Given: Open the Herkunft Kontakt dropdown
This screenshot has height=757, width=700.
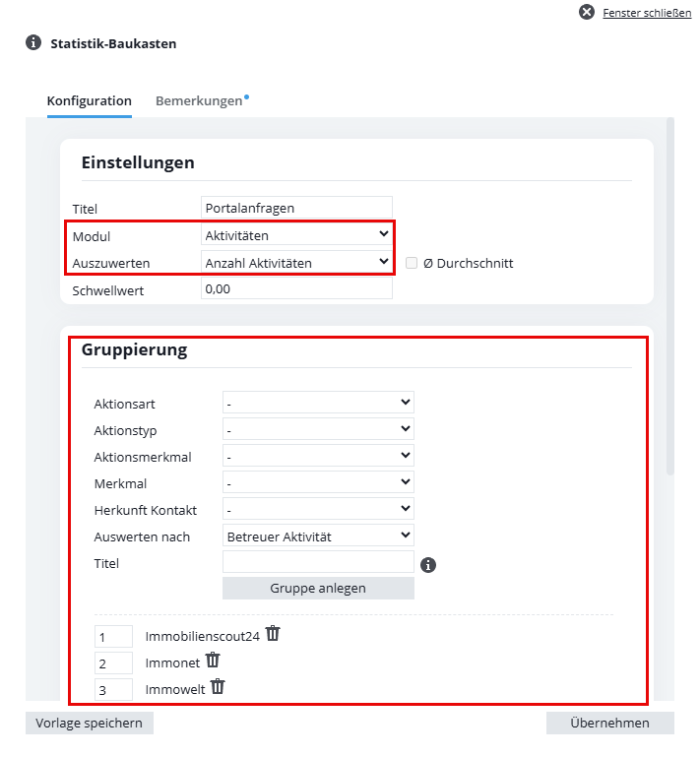Looking at the screenshot, I should (x=318, y=510).
